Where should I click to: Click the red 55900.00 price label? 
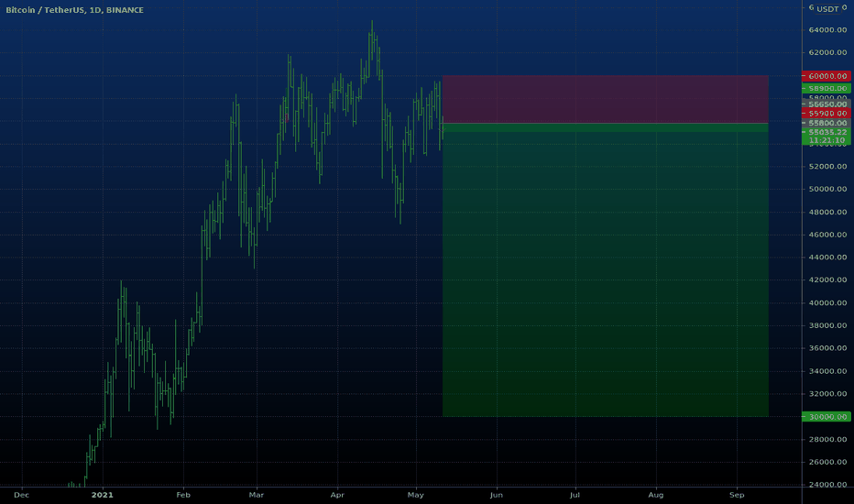pyautogui.click(x=827, y=114)
